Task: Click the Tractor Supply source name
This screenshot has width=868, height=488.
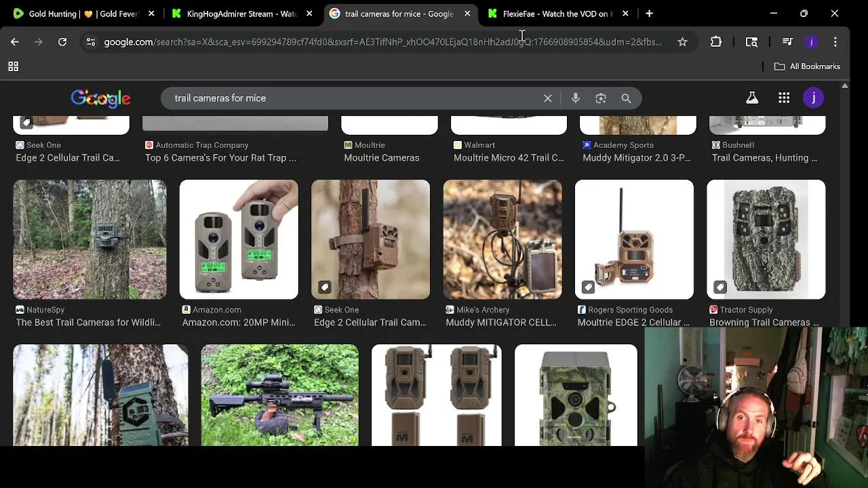Action: point(746,310)
